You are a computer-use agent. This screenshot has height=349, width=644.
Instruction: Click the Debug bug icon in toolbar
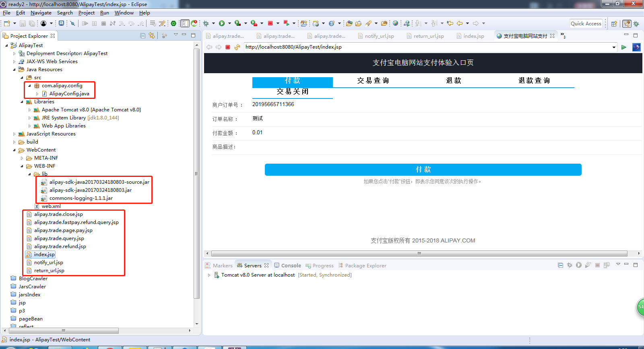[206, 23]
